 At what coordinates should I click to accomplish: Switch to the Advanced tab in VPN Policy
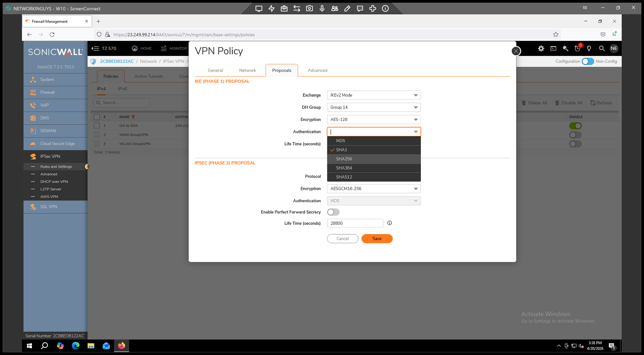tap(317, 70)
